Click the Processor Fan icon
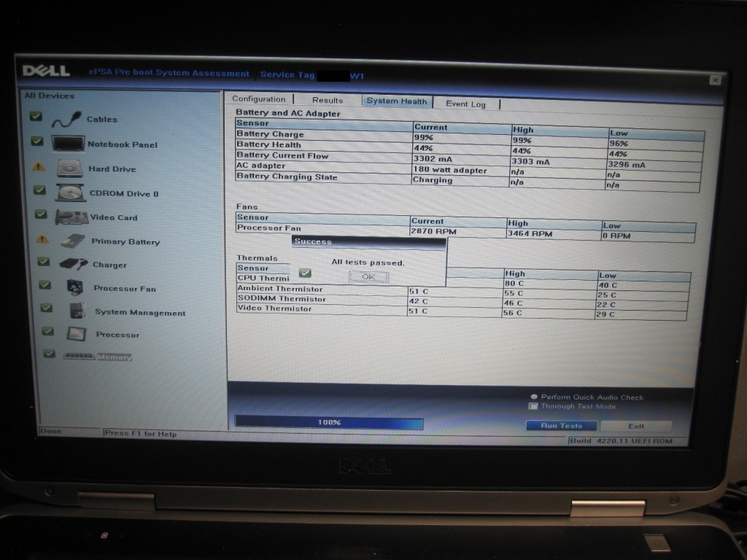 coord(75,288)
